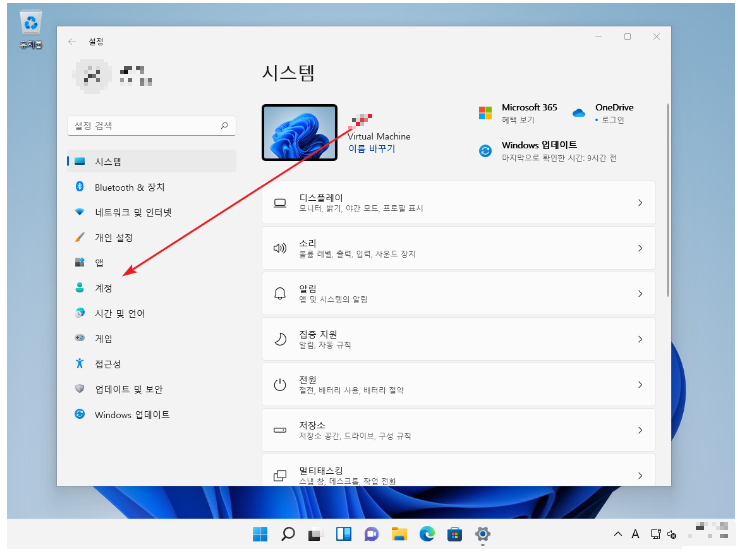The width and height of the screenshot is (738, 554).
Task: Click the 멀티태스킹 windows icon
Action: click(x=280, y=475)
